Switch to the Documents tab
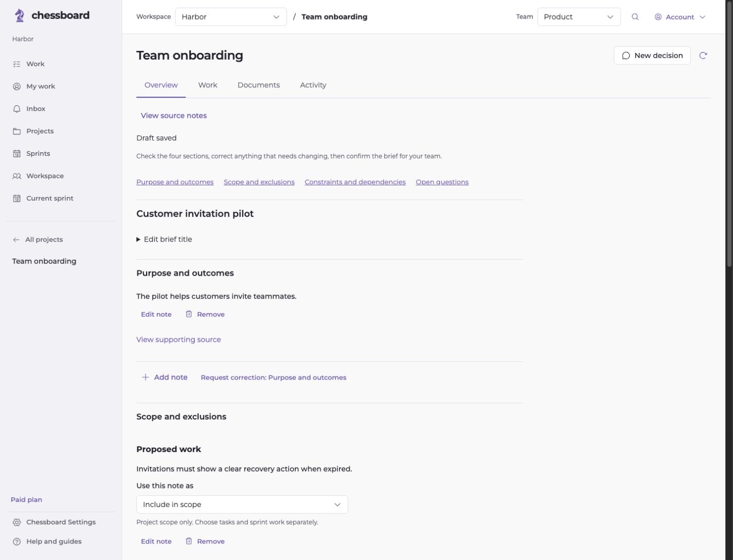 (259, 85)
